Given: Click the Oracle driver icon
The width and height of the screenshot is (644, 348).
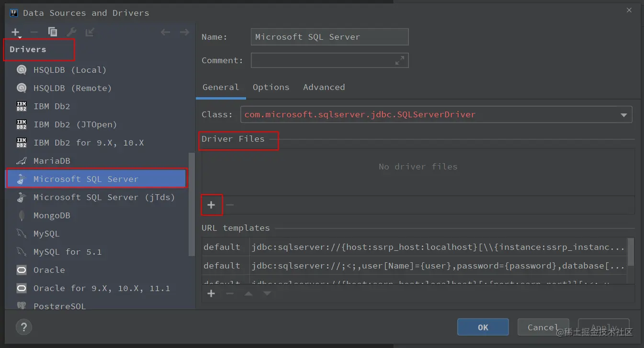Looking at the screenshot, I should click(22, 270).
